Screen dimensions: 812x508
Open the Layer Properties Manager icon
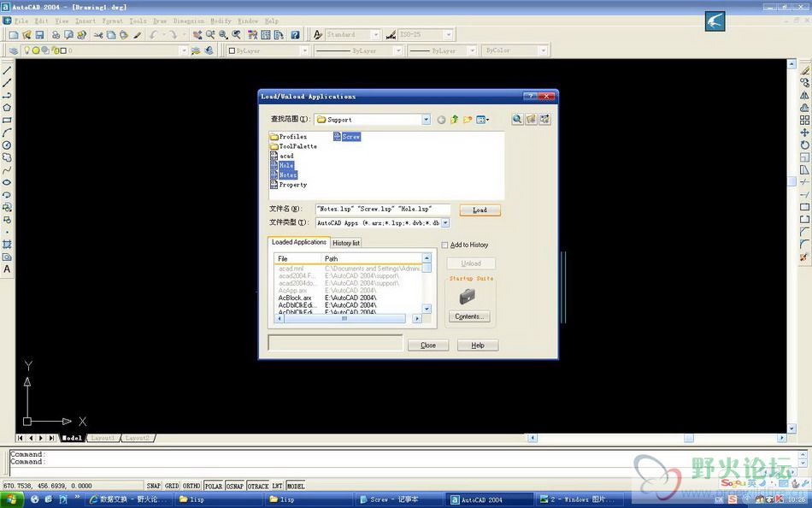pos(14,50)
